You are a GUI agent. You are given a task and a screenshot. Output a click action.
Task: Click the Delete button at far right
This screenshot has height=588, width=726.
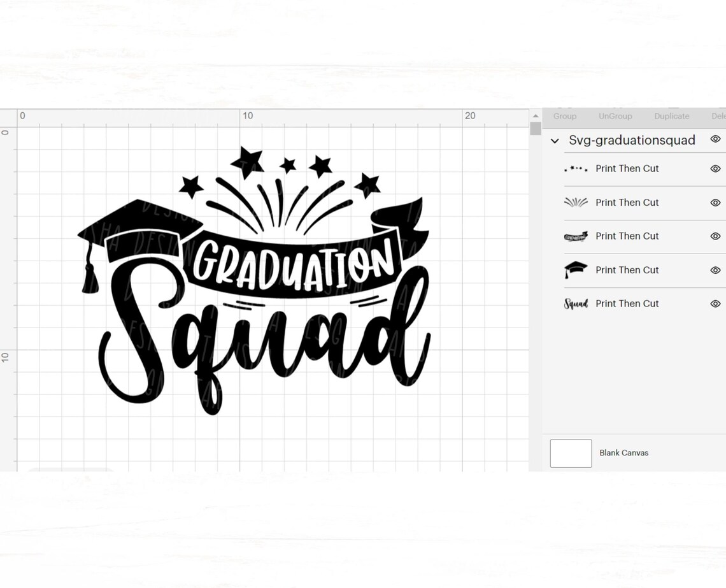[x=718, y=116]
